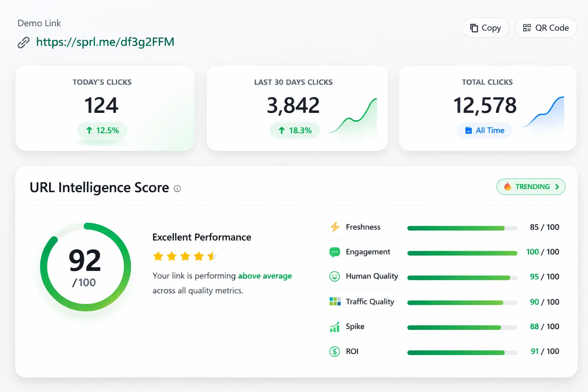Screen dimensions: 588x392
Task: Open the https://sprl.me/df3g2FFM link
Action: click(x=105, y=42)
